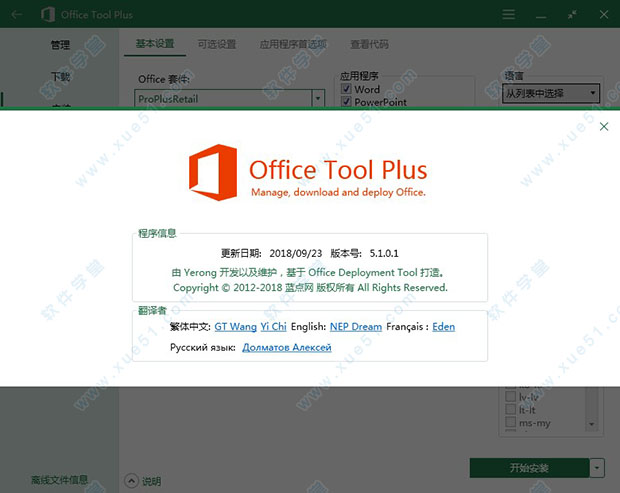
Task: Open the hamburger menu in title bar
Action: pos(508,15)
